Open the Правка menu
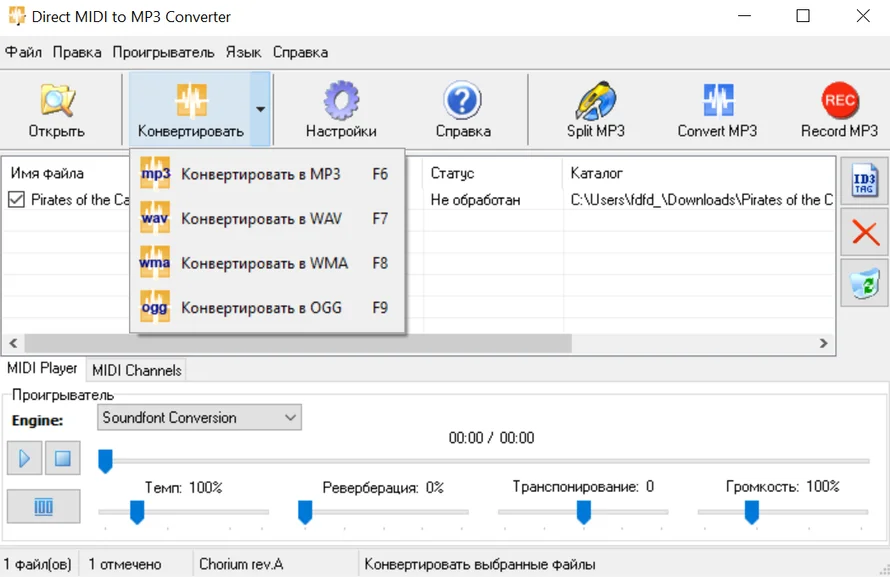The width and height of the screenshot is (890, 577). 77,52
